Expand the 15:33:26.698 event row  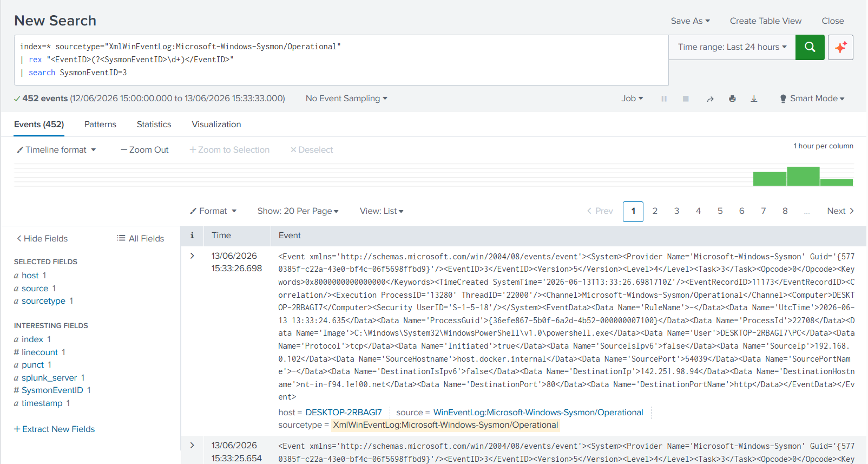point(192,256)
